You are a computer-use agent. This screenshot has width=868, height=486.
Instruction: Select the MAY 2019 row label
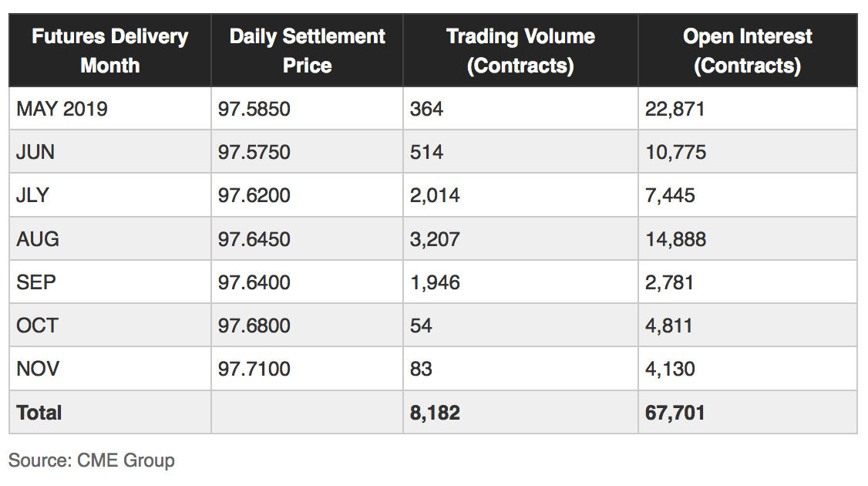62,109
